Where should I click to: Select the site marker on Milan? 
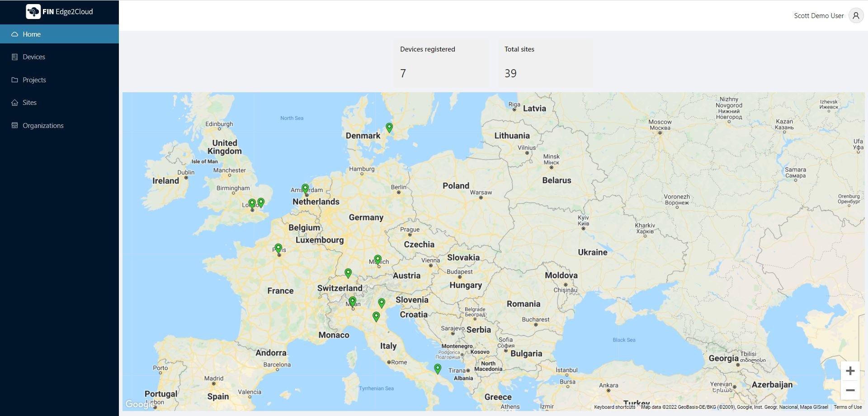click(353, 302)
